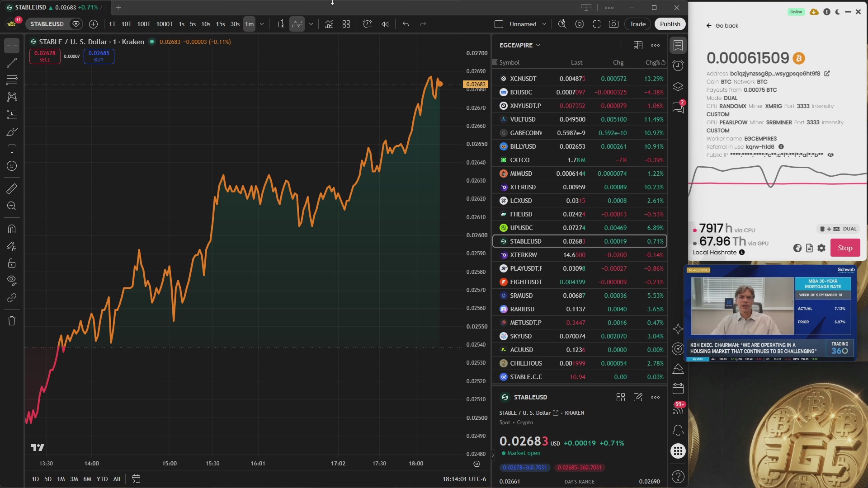Viewport: 868px width, 488px height.
Task: Open a new tab with plus
Action: point(118,8)
